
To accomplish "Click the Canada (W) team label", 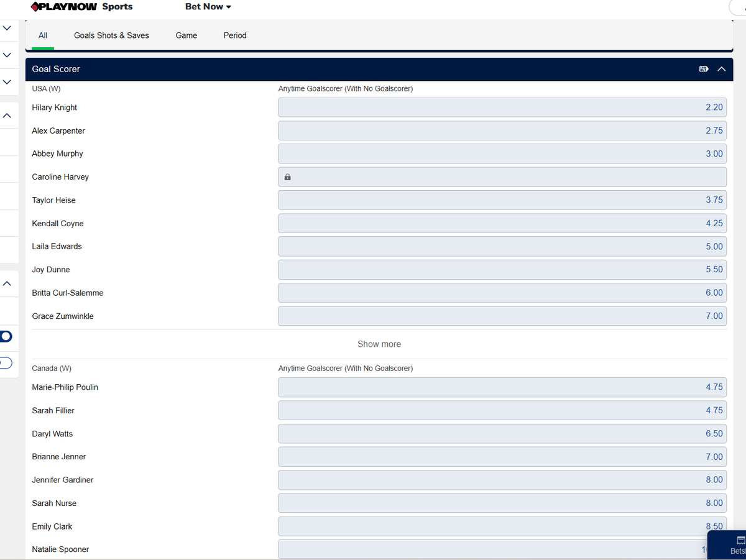I will 52,369.
